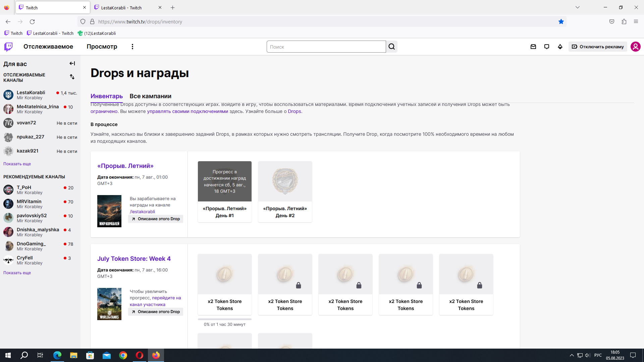The width and height of the screenshot is (644, 362).
Task: Reload the page in Firefox
Action: (32, 22)
